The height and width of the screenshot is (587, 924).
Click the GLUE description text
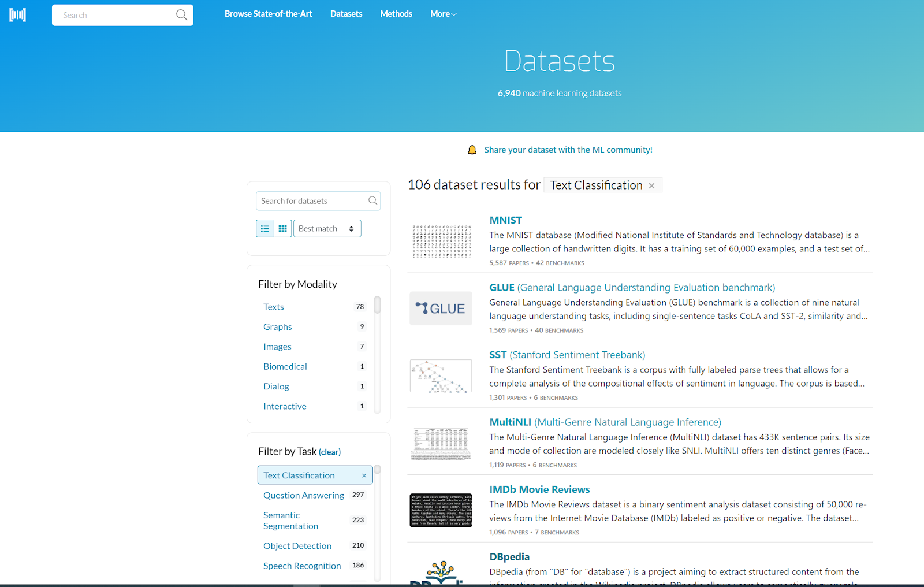tap(679, 309)
